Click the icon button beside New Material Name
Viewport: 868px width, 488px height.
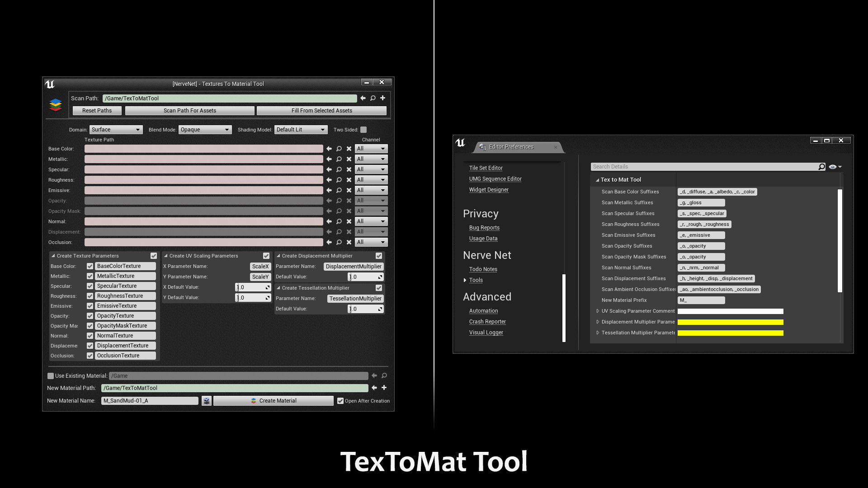(x=207, y=401)
